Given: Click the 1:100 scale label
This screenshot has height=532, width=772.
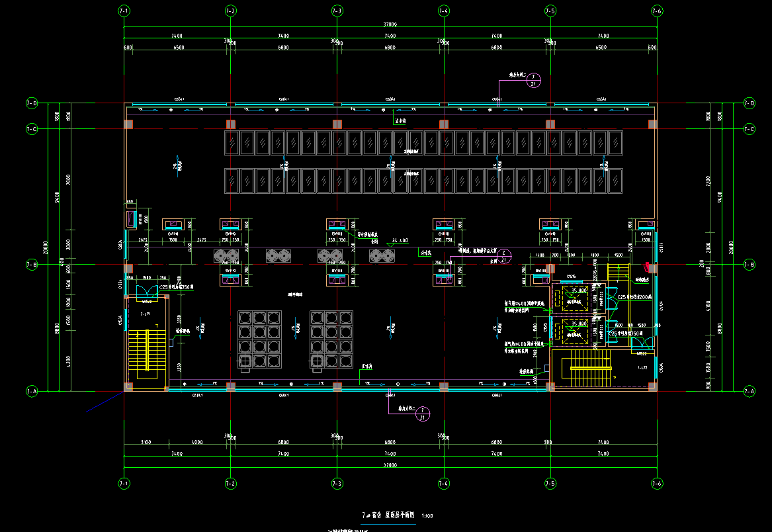Looking at the screenshot, I should (428, 515).
